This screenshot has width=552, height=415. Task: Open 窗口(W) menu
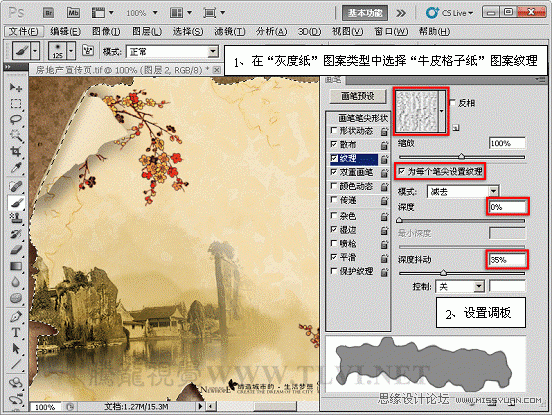click(391, 32)
